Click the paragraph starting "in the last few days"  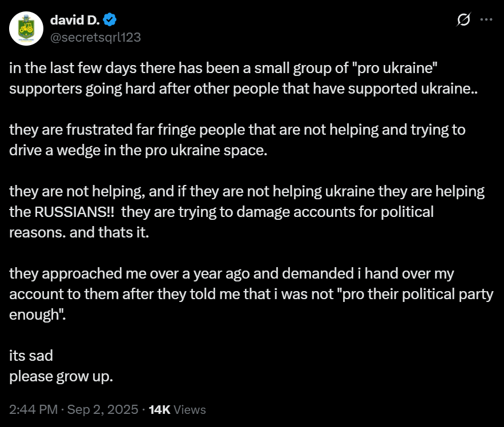(243, 78)
